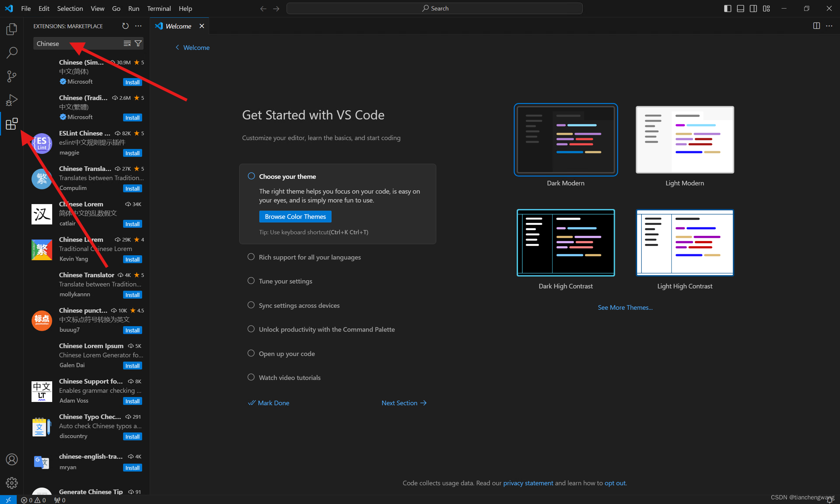Toggle panel layout icon
Viewport: 840px width, 504px height.
tap(740, 9)
